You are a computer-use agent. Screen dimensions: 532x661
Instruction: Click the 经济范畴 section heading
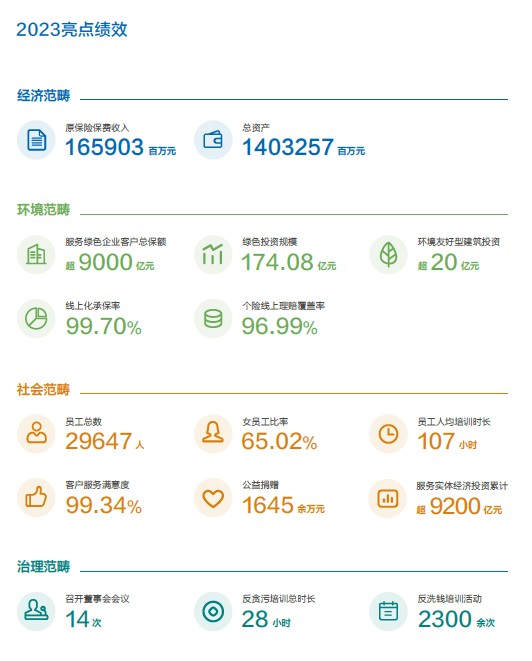click(43, 96)
